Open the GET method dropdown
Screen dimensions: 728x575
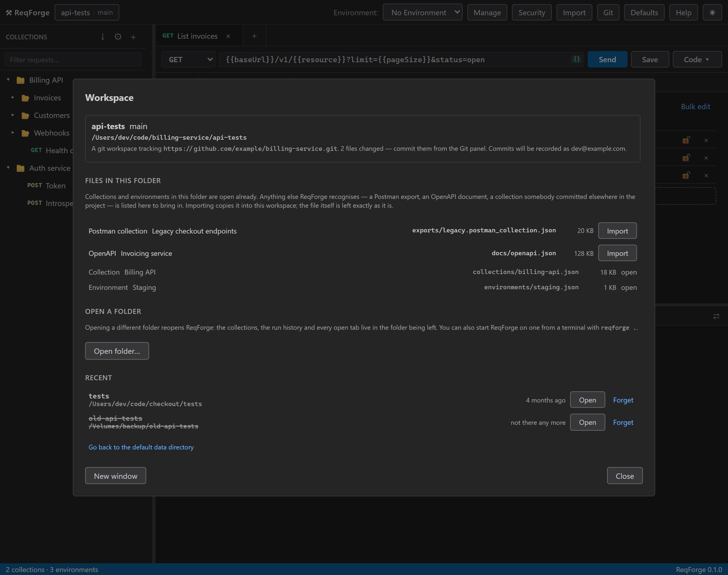(x=188, y=59)
